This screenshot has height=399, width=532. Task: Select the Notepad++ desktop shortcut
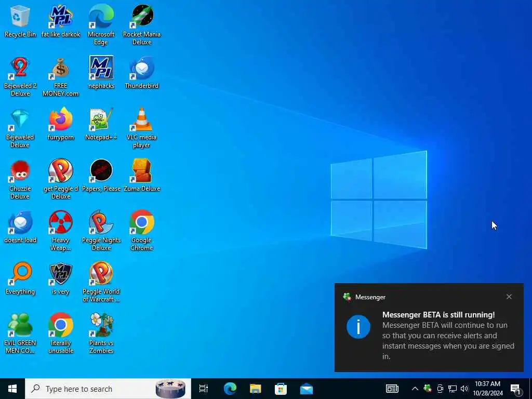coord(101,124)
